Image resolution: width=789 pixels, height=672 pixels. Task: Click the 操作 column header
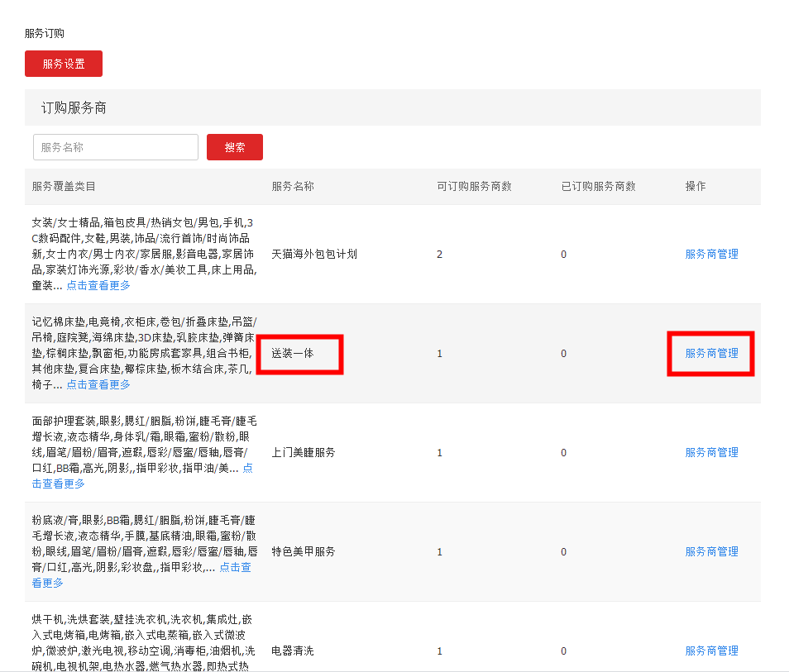pyautogui.click(x=696, y=186)
